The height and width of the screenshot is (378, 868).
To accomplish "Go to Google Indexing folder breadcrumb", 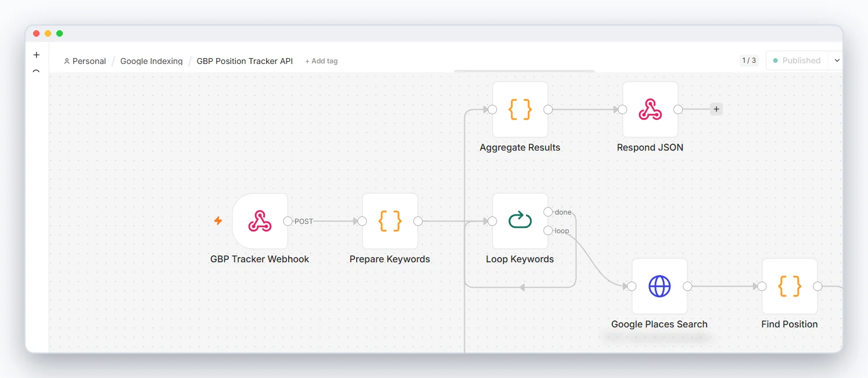I will point(151,61).
